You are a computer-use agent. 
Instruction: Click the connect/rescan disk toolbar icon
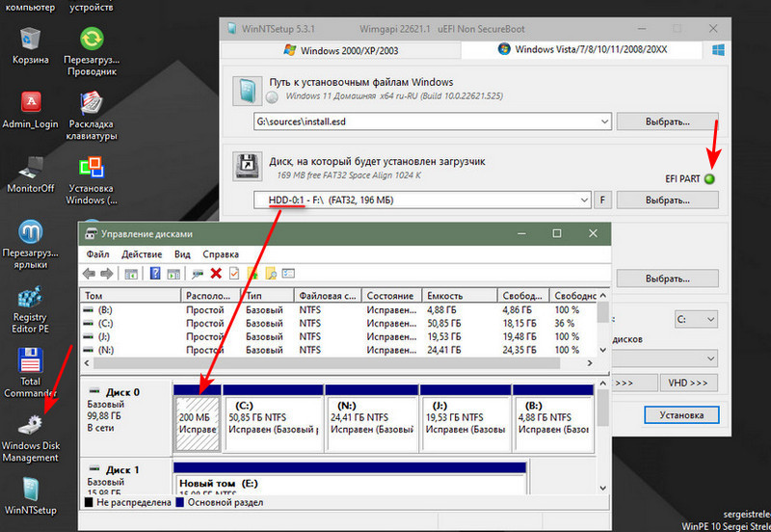coord(198,274)
